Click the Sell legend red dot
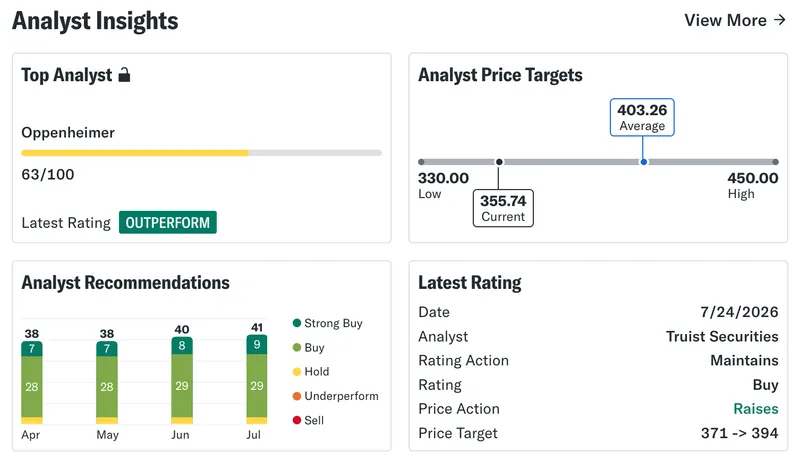Viewport: 800px width, 462px height. pyautogui.click(x=296, y=420)
